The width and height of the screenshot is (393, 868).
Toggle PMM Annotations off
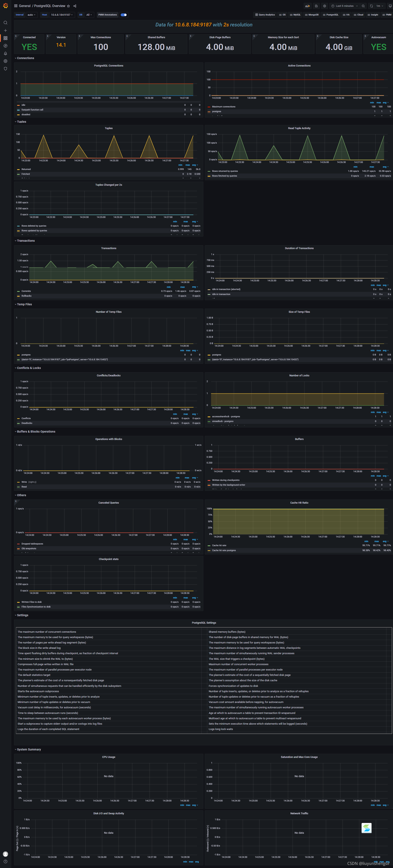tap(123, 15)
